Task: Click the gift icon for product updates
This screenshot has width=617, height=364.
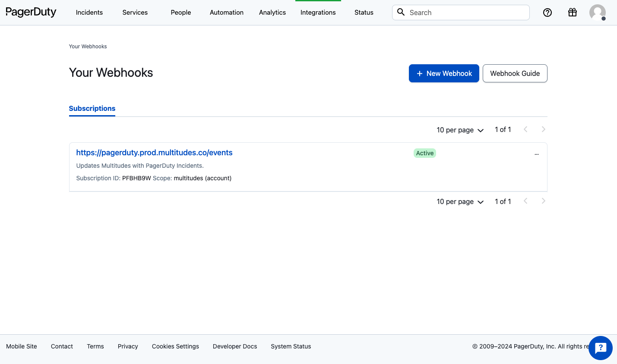Action: pos(572,13)
